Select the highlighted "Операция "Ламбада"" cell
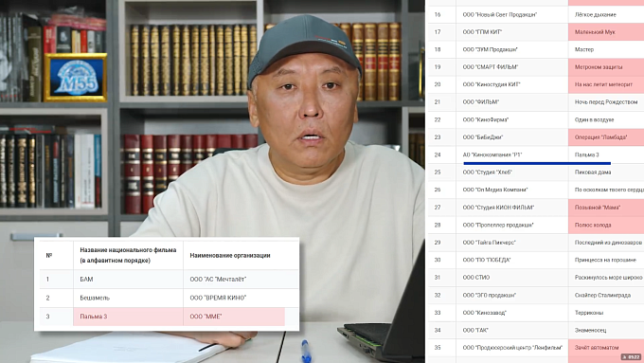 click(x=606, y=137)
